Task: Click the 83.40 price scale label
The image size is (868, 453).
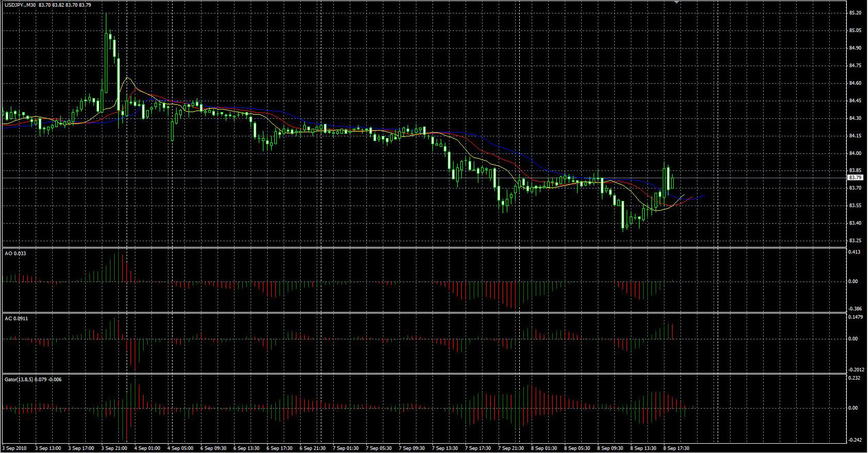Action: coord(855,223)
